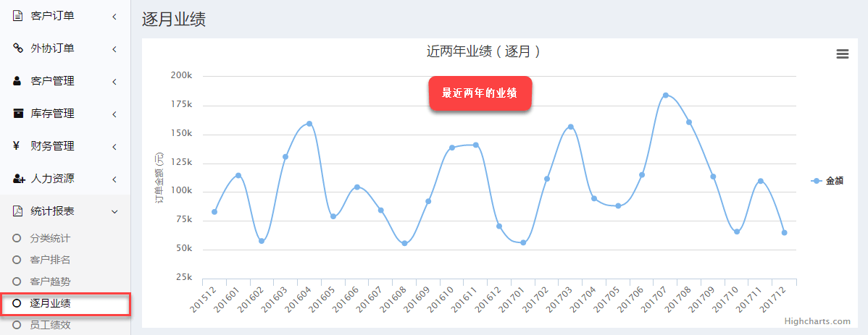
Task: Click the circle icon beside 分类统计
Action: [x=17, y=238]
